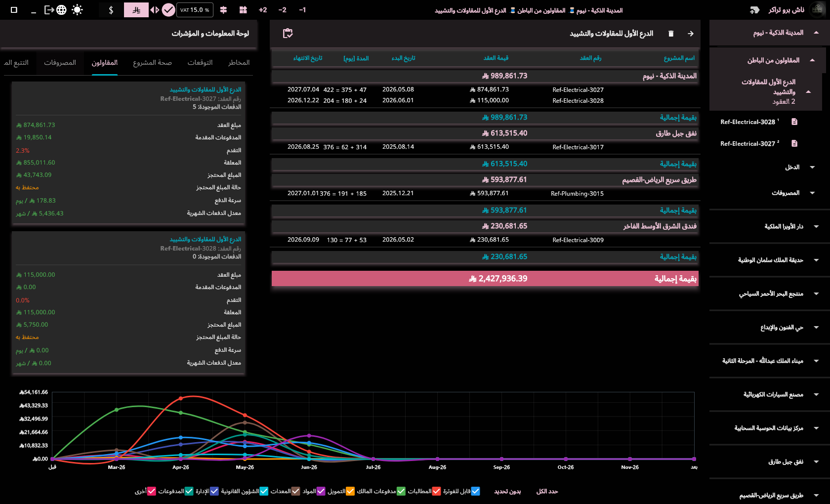Toggle light theme with the sun icon
830x504 pixels.
pyautogui.click(x=77, y=10)
